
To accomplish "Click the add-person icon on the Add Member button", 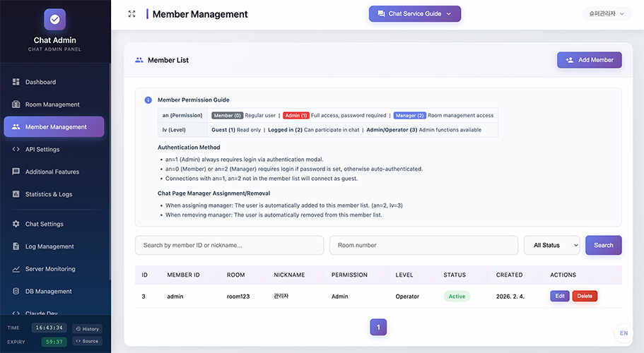I will click(570, 60).
